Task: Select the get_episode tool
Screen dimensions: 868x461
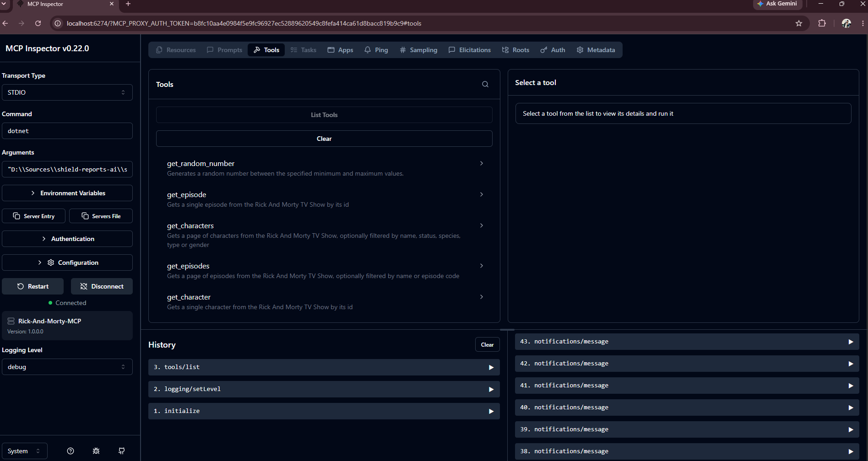Action: coord(324,199)
